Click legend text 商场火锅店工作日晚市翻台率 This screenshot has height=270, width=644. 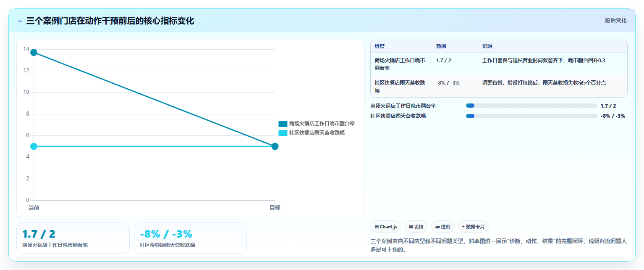[322, 124]
